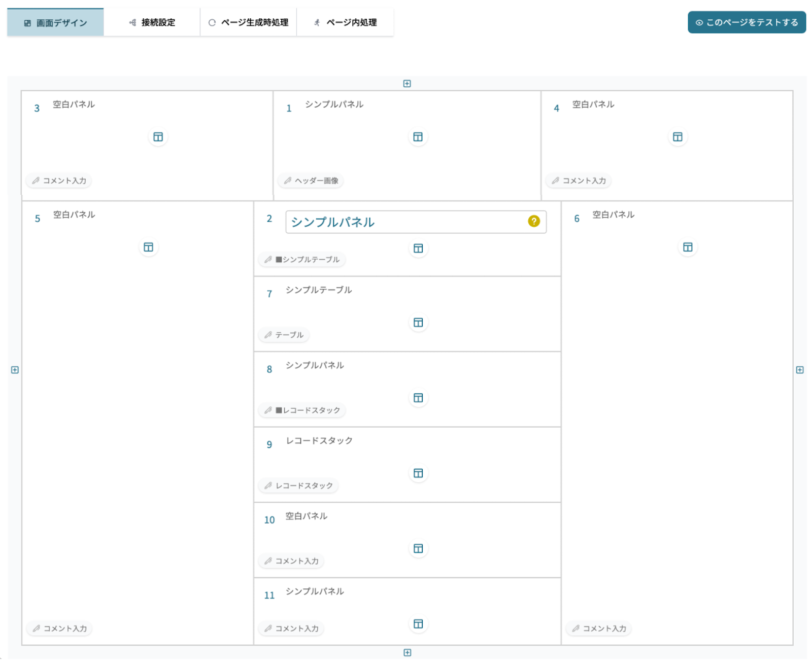Image resolution: width=812 pixels, height=661 pixels.
Task: Select panel 8 title シンプルパネル
Action: (x=315, y=365)
